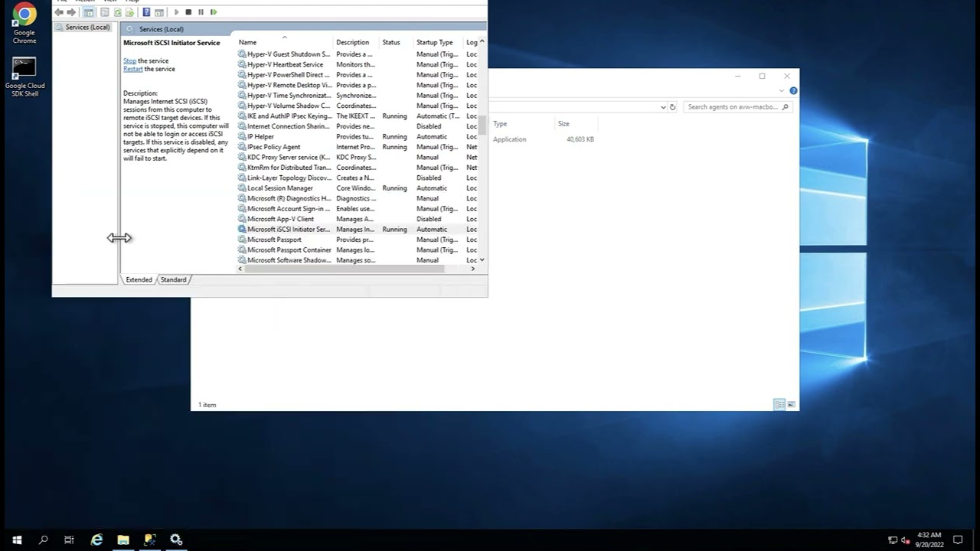Select Microsoft iSCSI Initiator Service row
This screenshot has width=980, height=551.
[357, 230]
